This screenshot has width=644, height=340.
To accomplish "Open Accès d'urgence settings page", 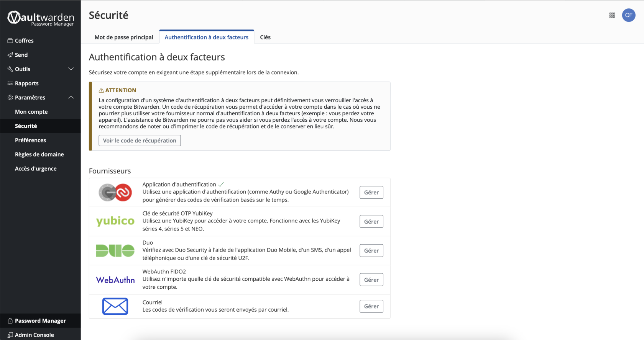I will coord(36,168).
